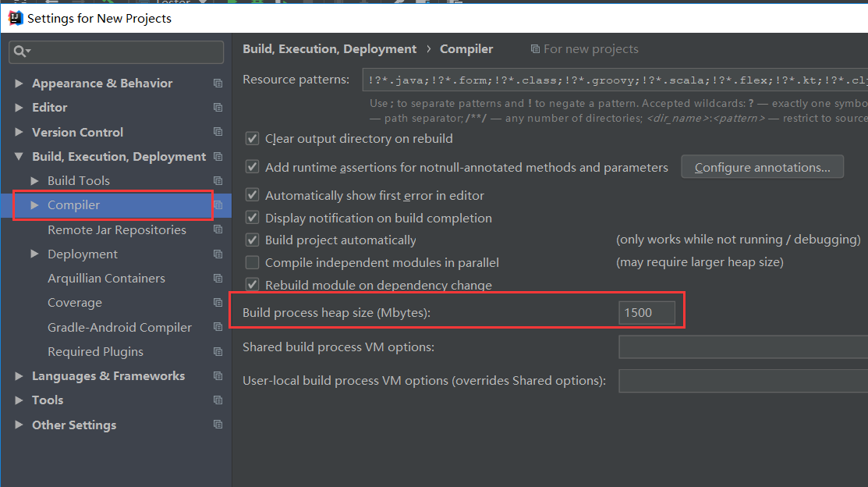This screenshot has height=487, width=868.
Task: Click the Build, Execution, Deployment breadcrumb
Action: (x=329, y=49)
